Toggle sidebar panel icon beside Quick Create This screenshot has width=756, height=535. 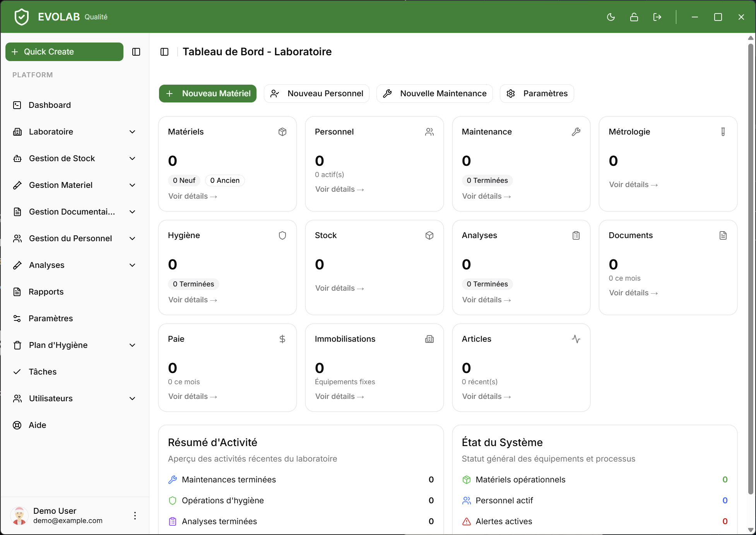(136, 52)
